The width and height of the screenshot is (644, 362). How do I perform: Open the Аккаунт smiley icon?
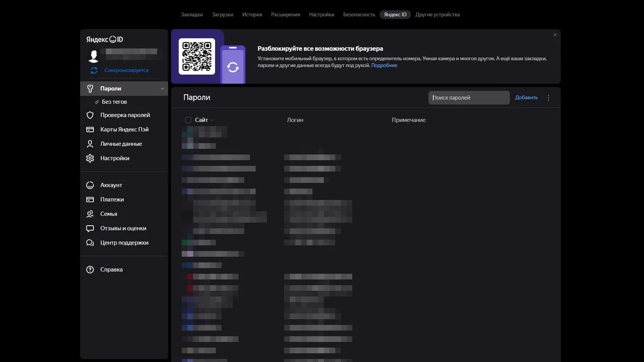90,185
